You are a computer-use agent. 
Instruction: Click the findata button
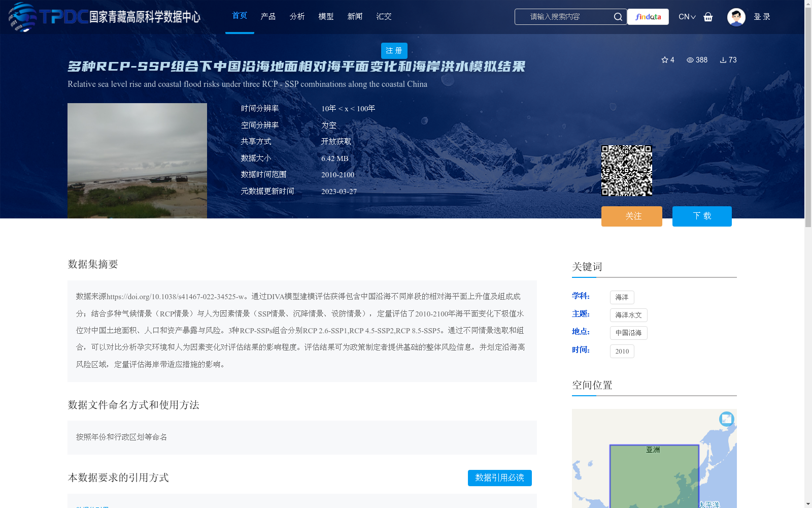click(x=648, y=17)
